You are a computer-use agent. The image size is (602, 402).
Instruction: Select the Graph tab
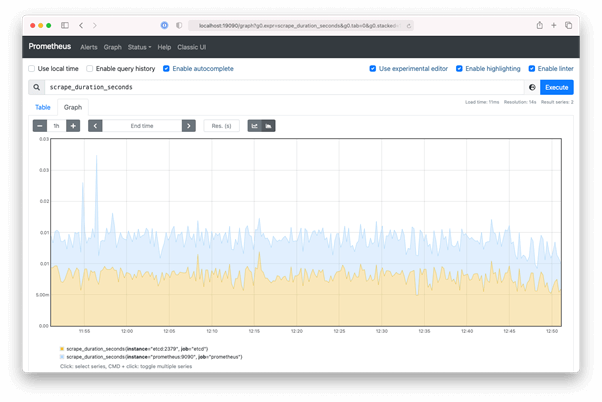(x=73, y=108)
